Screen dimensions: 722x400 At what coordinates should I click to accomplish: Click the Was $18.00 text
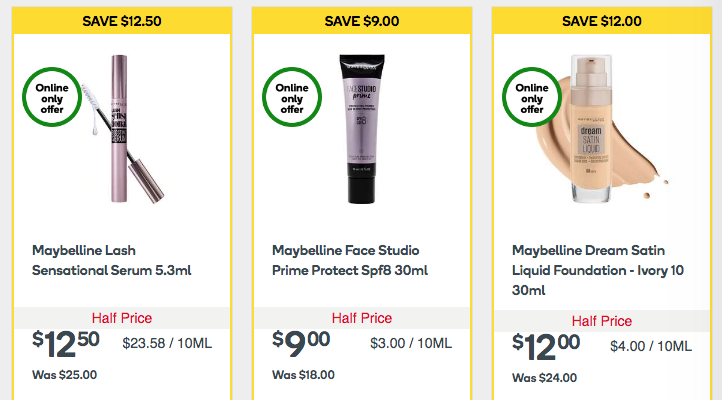pos(303,375)
